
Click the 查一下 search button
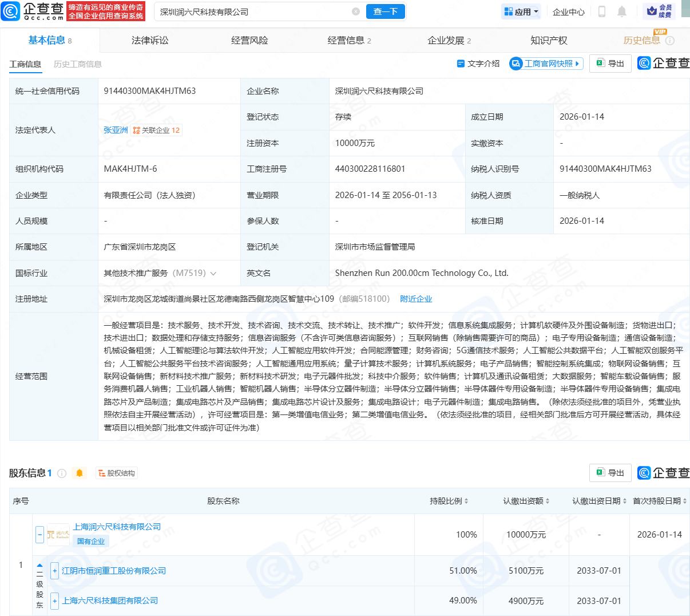385,11
